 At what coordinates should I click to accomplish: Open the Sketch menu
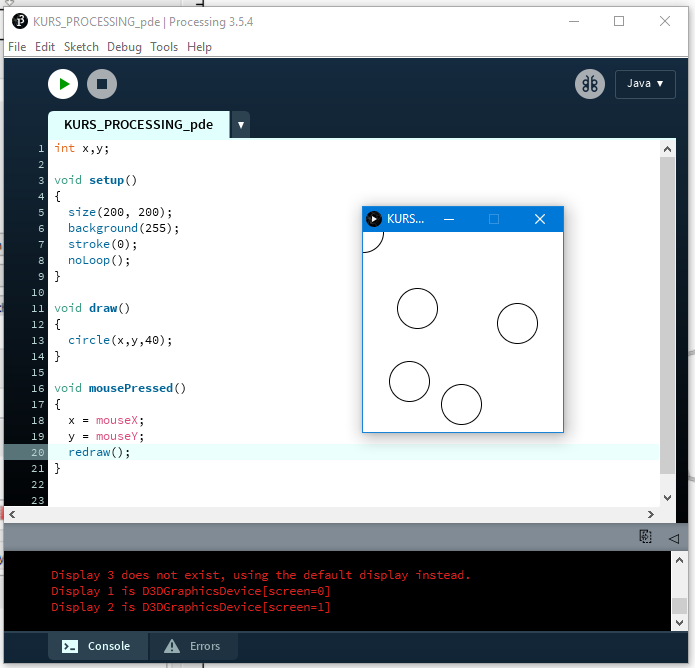pyautogui.click(x=81, y=47)
